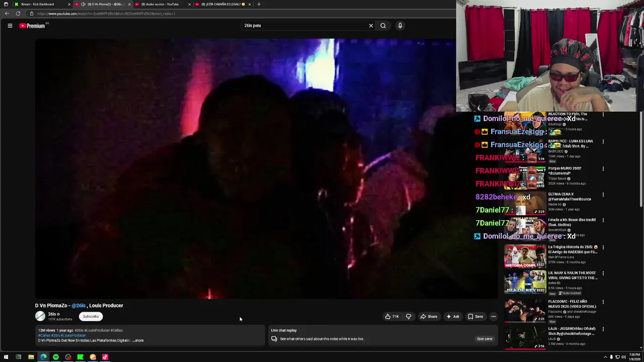Screen dimensions: 644x362
Task: Open options menu for BABYLOCC LUNA ES LUNA
Action: (x=603, y=142)
